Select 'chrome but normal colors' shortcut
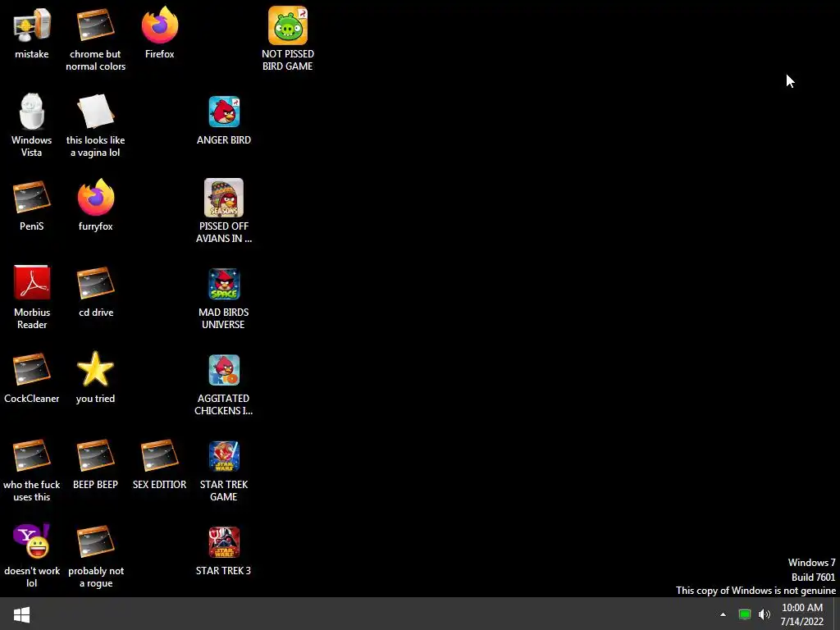This screenshot has height=630, width=840. [x=95, y=25]
